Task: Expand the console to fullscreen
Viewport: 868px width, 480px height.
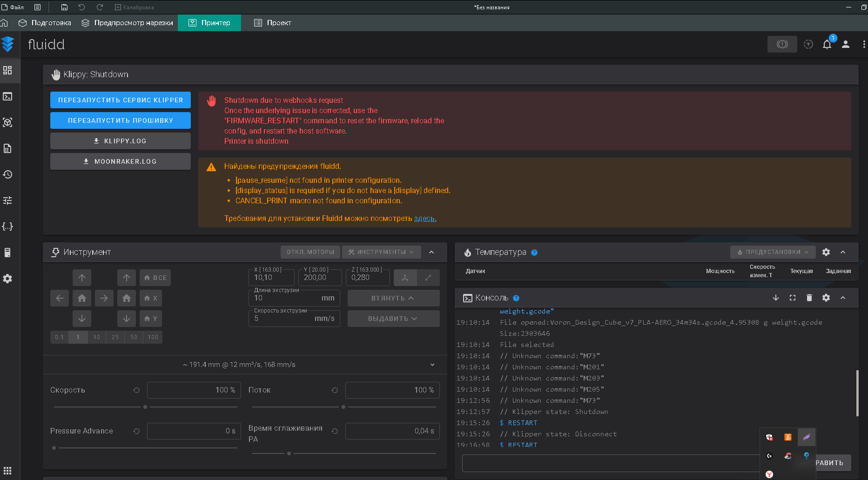Action: click(x=792, y=298)
